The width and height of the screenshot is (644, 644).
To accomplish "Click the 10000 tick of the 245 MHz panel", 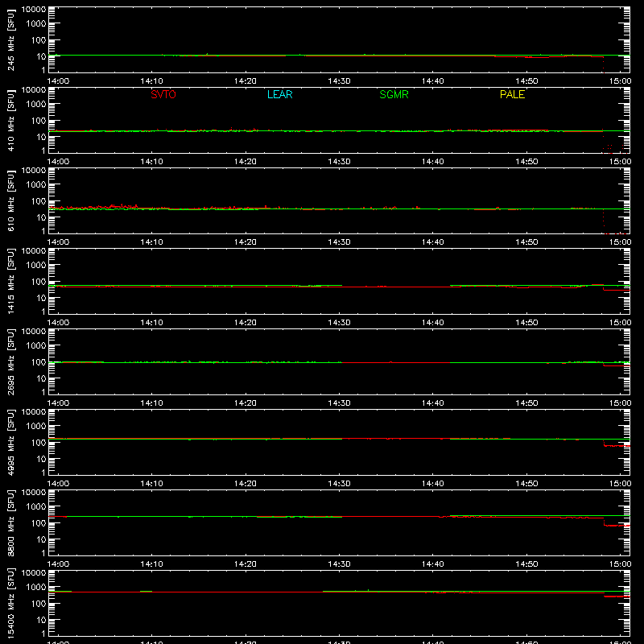I will (34, 10).
